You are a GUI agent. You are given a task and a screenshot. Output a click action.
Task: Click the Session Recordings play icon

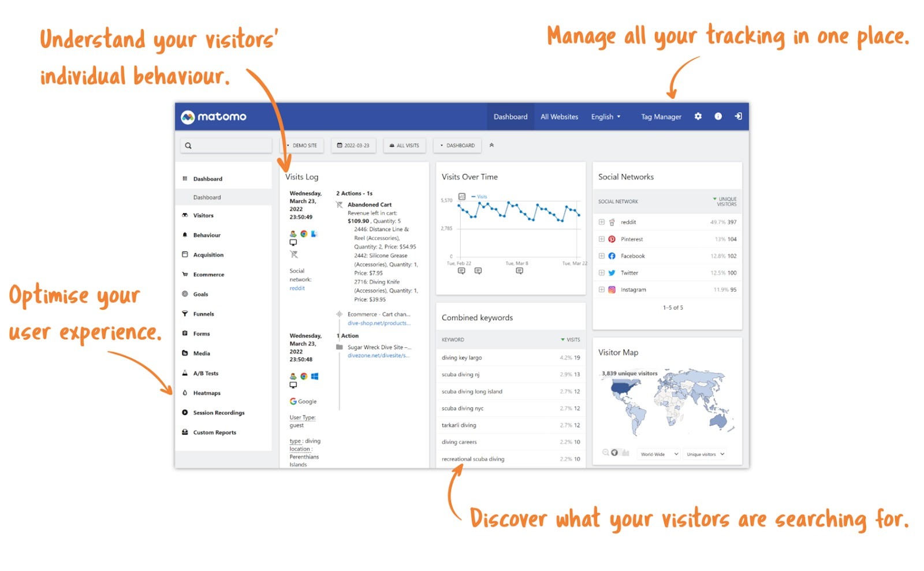(185, 412)
